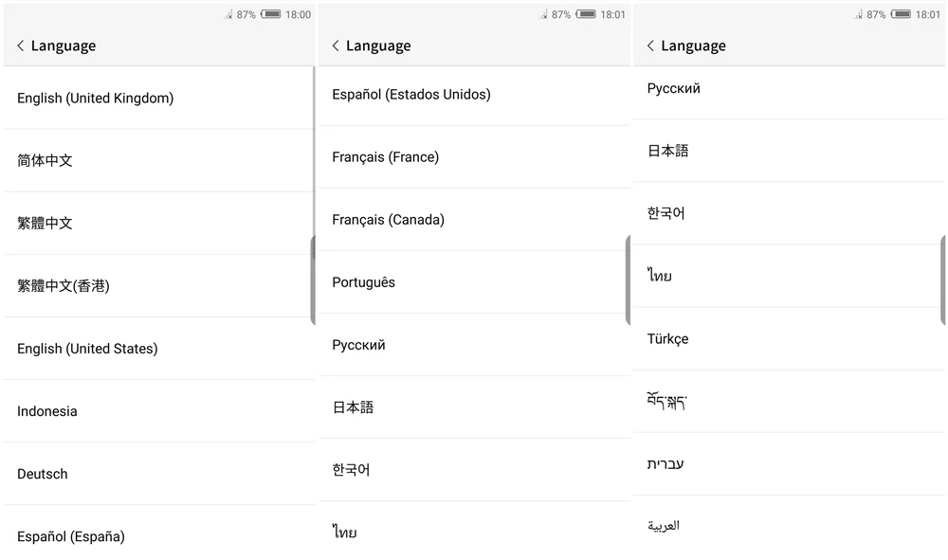Select Português language
The image size is (948, 560).
(363, 282)
